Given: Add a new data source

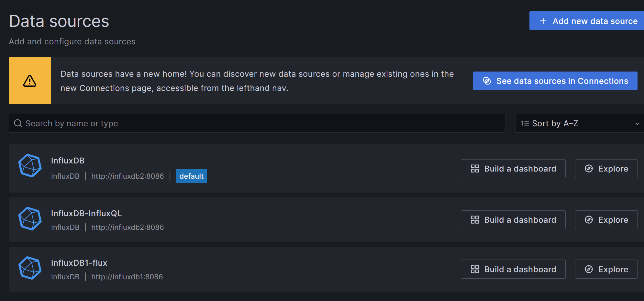Looking at the screenshot, I should click(x=587, y=21).
